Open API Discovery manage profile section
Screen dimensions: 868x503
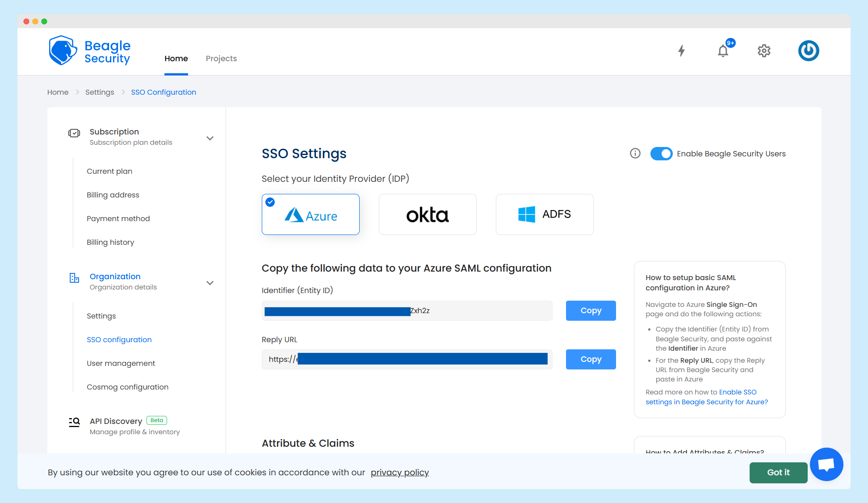tap(134, 426)
